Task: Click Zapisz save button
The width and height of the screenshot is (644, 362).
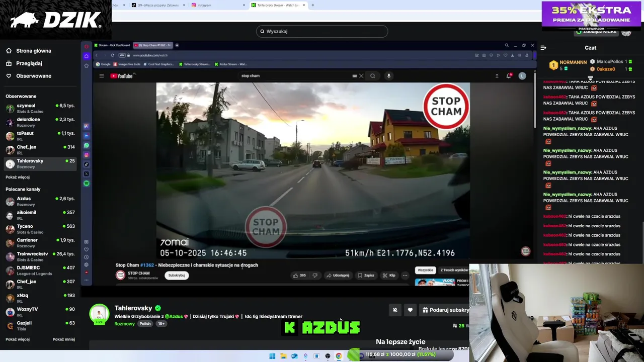Action: click(x=366, y=276)
